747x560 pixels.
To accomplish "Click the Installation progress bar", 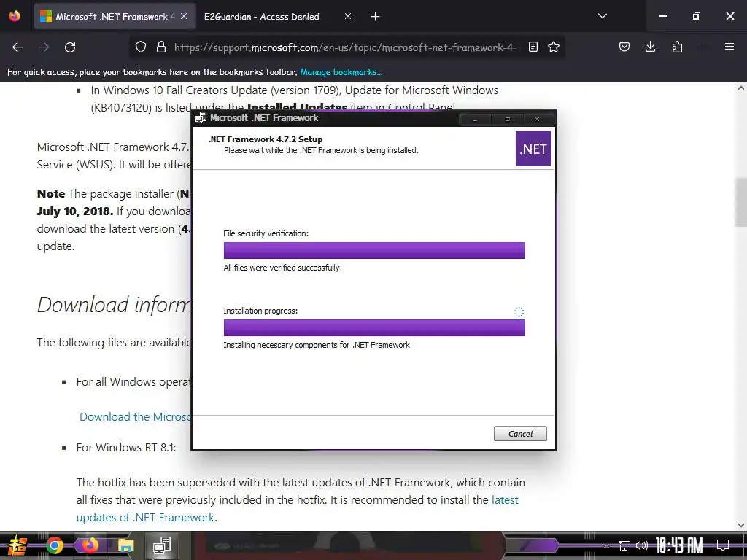I will 374,327.
